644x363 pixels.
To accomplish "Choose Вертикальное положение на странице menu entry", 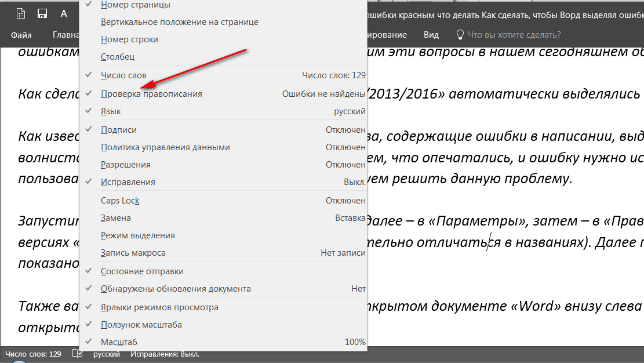I will coord(179,22).
